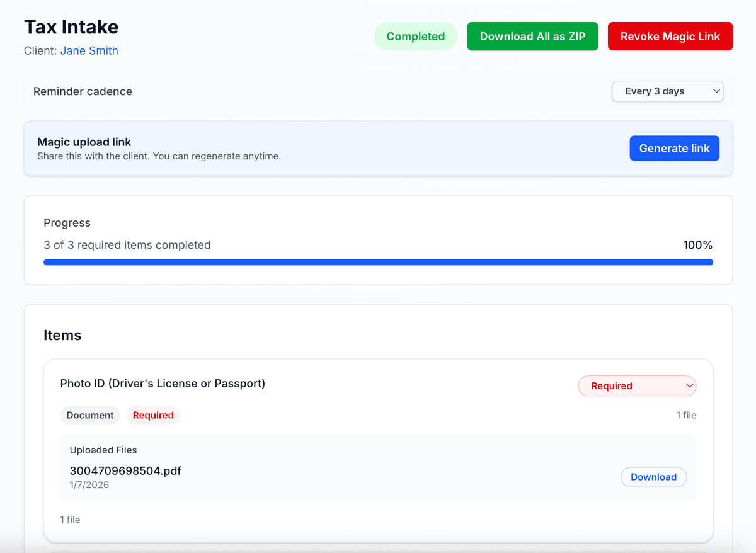Open the Every 3 days cadence dropdown
756x553 pixels.
click(667, 91)
